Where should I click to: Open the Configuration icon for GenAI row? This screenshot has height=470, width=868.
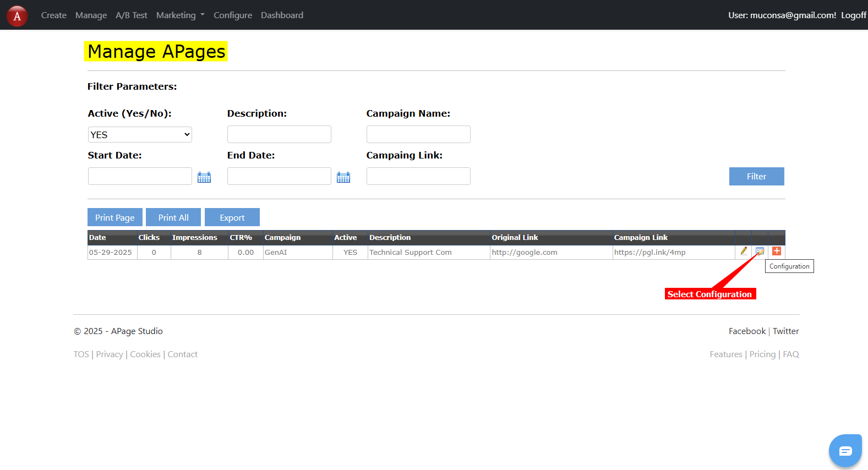pos(760,251)
